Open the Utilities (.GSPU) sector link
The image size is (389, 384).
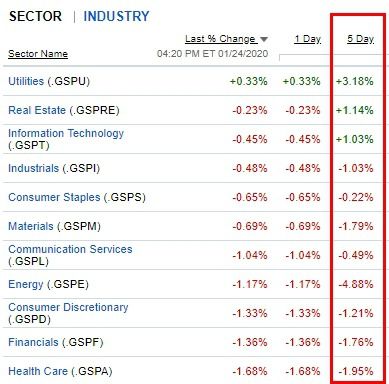[x=49, y=81]
